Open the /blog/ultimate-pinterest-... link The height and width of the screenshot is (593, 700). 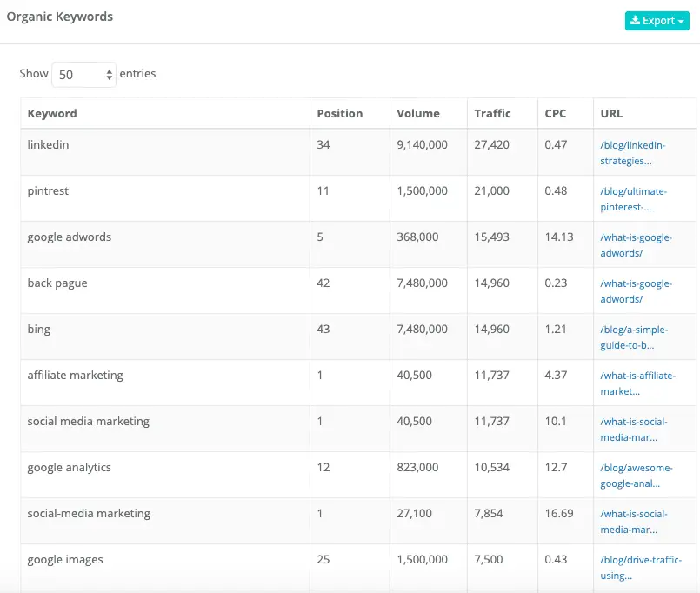point(634,199)
